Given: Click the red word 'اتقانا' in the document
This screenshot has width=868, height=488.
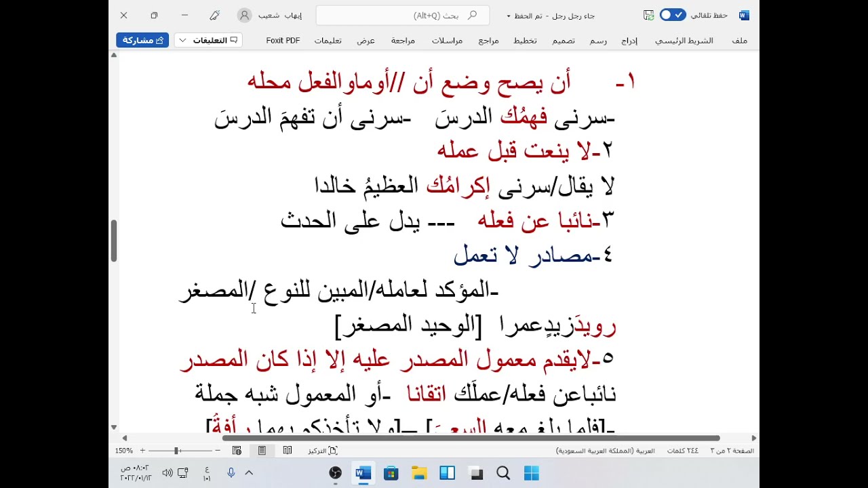Looking at the screenshot, I should point(427,394).
